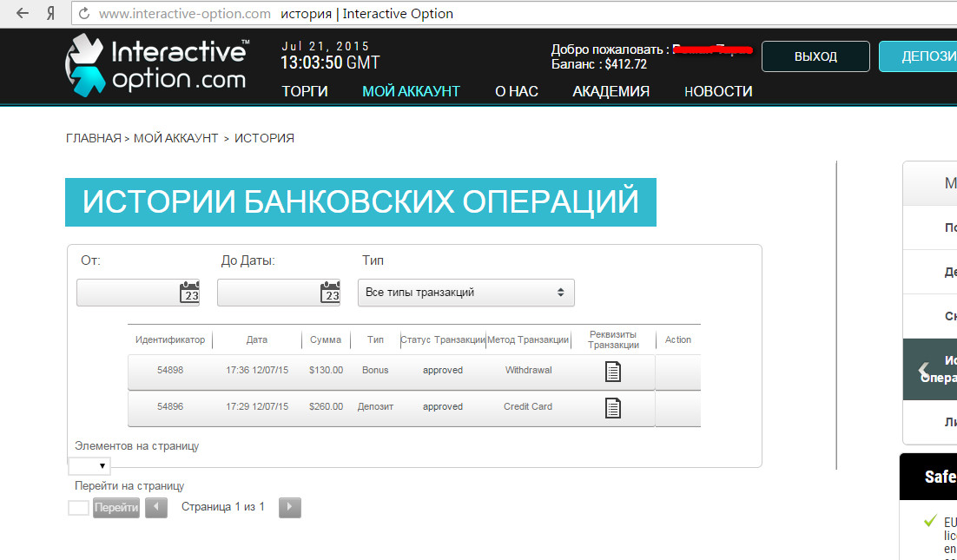Select transaction ID 54898
This screenshot has height=560, width=957.
click(170, 370)
